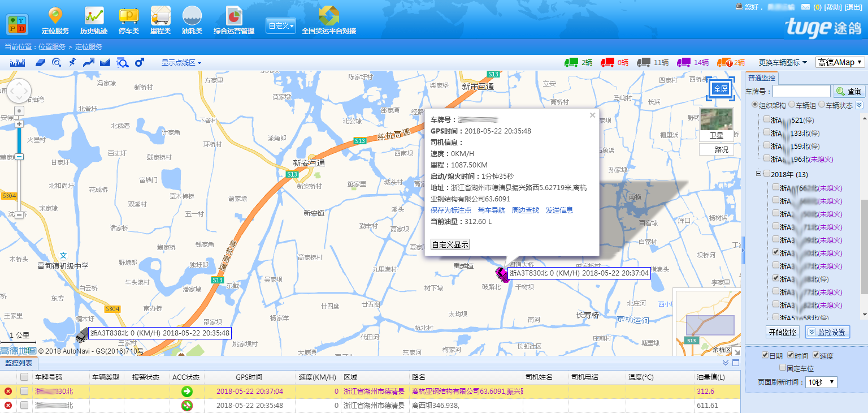The image size is (868, 413).
Task: Open the 自定义 menu in top navigation
Action: (x=281, y=26)
